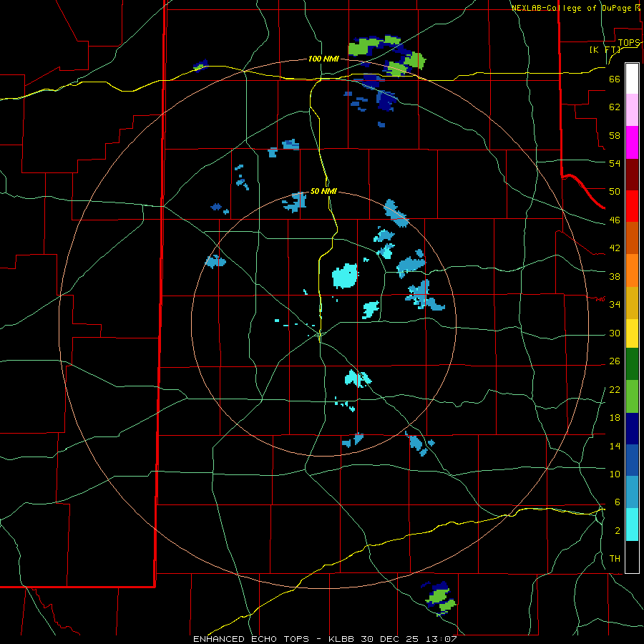This screenshot has width=644, height=644.
Task: Click the orange 42 kft legend swatch
Action: click(x=632, y=270)
